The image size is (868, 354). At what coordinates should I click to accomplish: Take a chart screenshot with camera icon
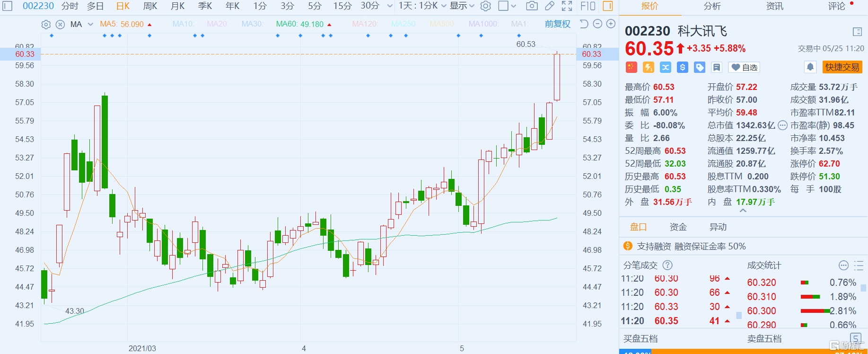[532, 6]
